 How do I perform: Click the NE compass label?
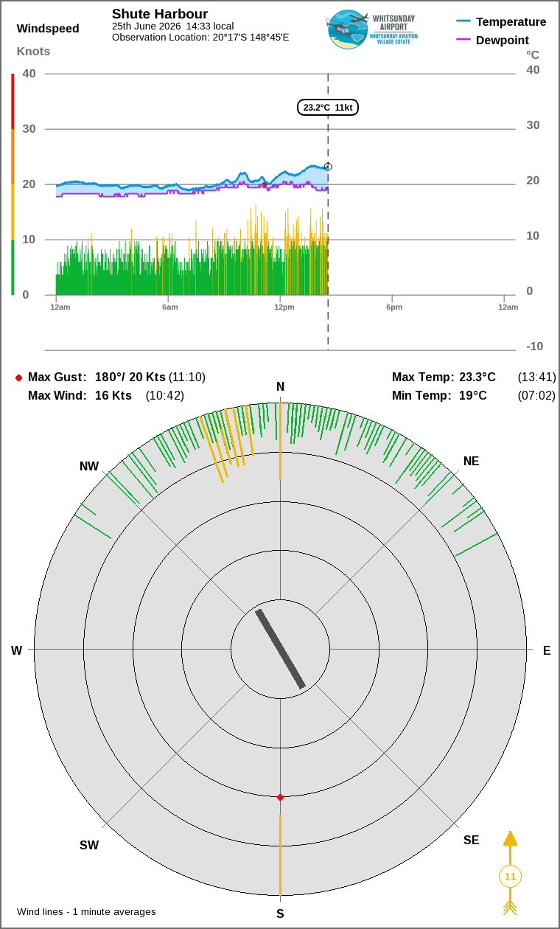472,462
